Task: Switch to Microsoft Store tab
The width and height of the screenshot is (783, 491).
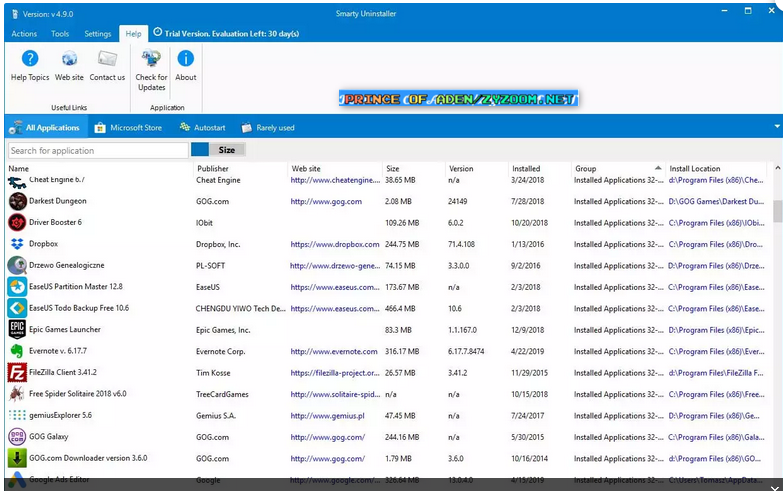Action: tap(128, 128)
